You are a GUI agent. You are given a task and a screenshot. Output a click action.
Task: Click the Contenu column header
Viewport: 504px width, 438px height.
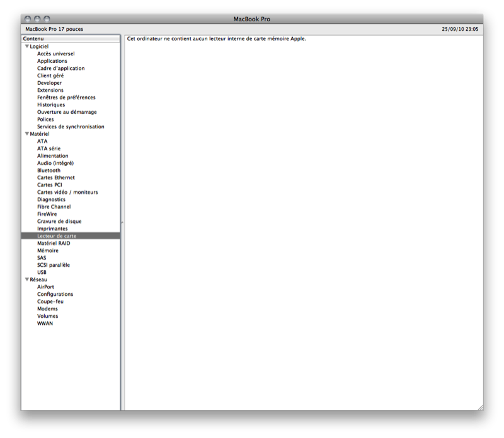[x=71, y=39]
